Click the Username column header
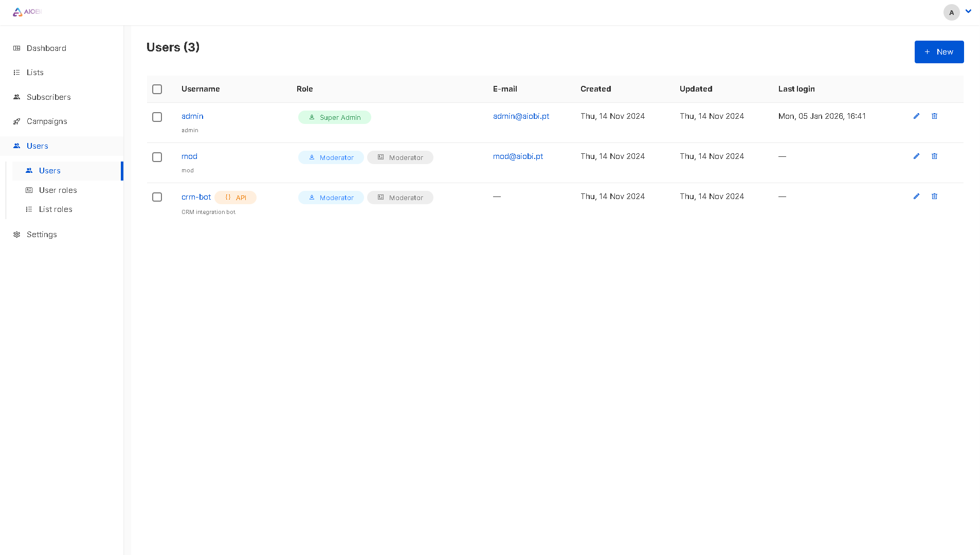 [201, 89]
